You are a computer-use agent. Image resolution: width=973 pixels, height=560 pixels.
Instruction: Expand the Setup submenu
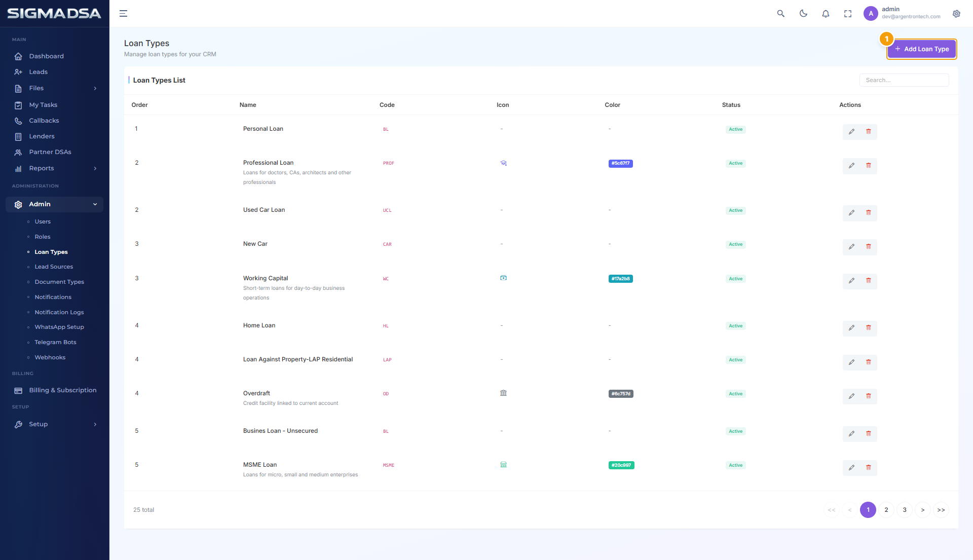[x=54, y=424]
